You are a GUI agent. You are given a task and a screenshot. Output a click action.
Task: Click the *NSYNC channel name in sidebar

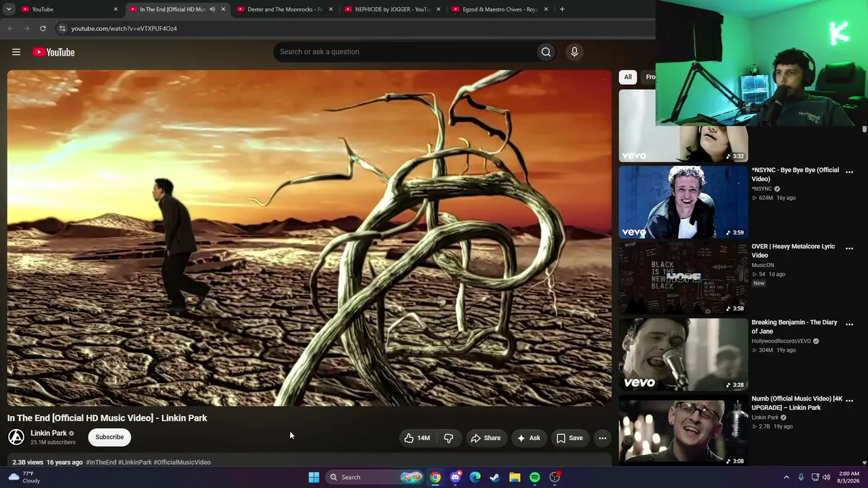click(x=762, y=189)
